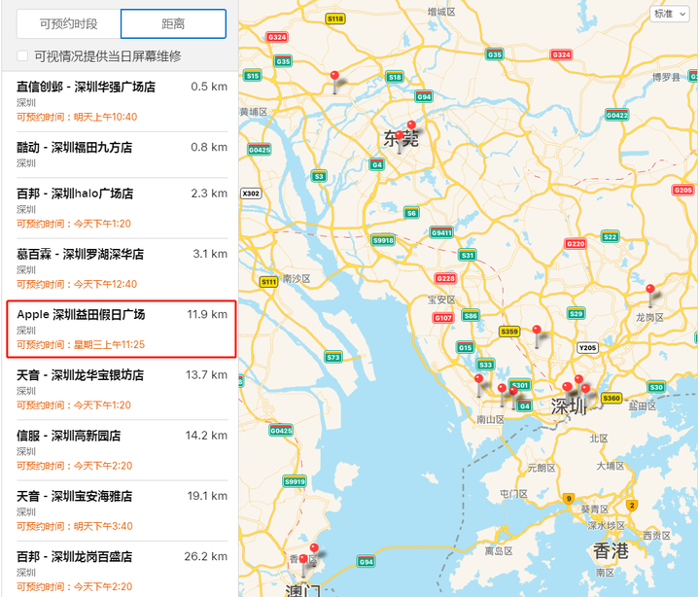The height and width of the screenshot is (597, 700).
Task: Enable 可视情况提供当日屏幕维修 checkbox
Action: [22, 56]
